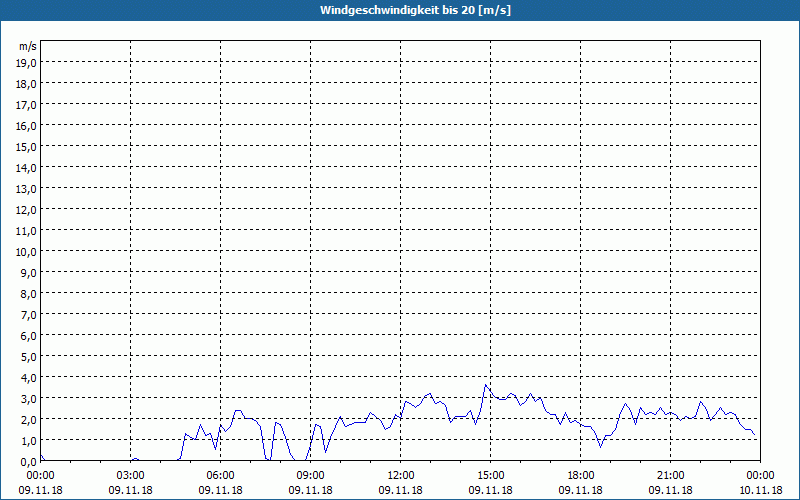Click the 14,0 y-axis value
The width and height of the screenshot is (800, 500).
click(26, 168)
